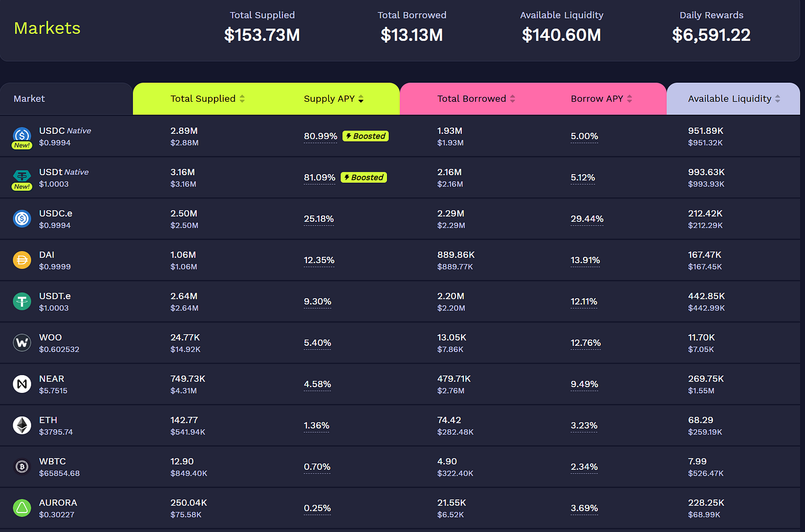Click the 2.34% borrow APY for WBTC
Image resolution: width=805 pixels, height=532 pixels.
click(x=584, y=467)
